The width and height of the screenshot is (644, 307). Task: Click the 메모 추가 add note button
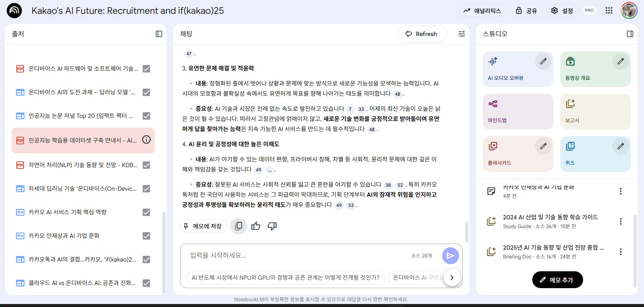pos(557,280)
